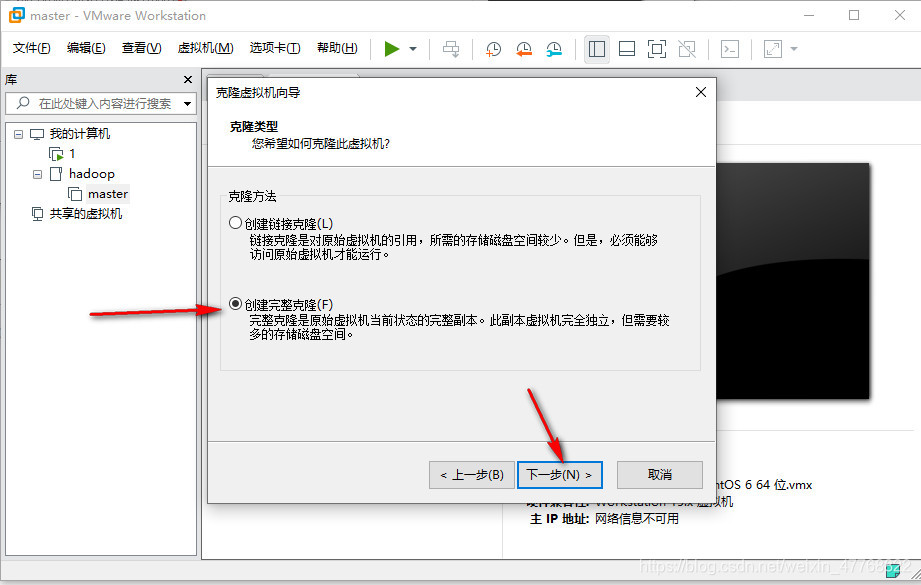Open the 查看(V) menu

[141, 48]
